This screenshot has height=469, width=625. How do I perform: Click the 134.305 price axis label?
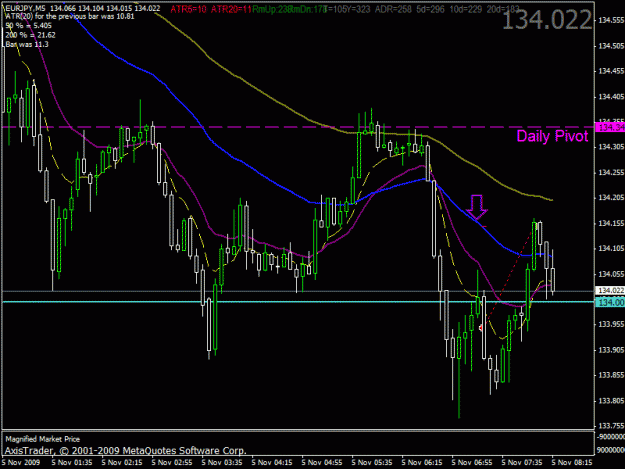(x=611, y=147)
